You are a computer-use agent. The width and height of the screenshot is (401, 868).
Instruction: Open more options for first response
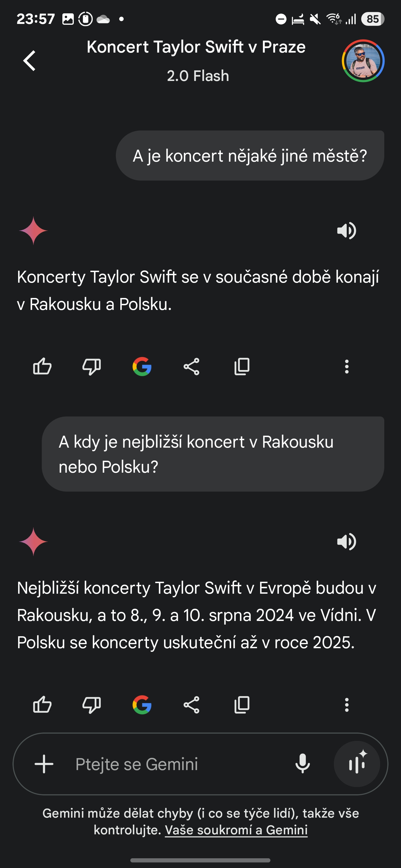(x=347, y=367)
